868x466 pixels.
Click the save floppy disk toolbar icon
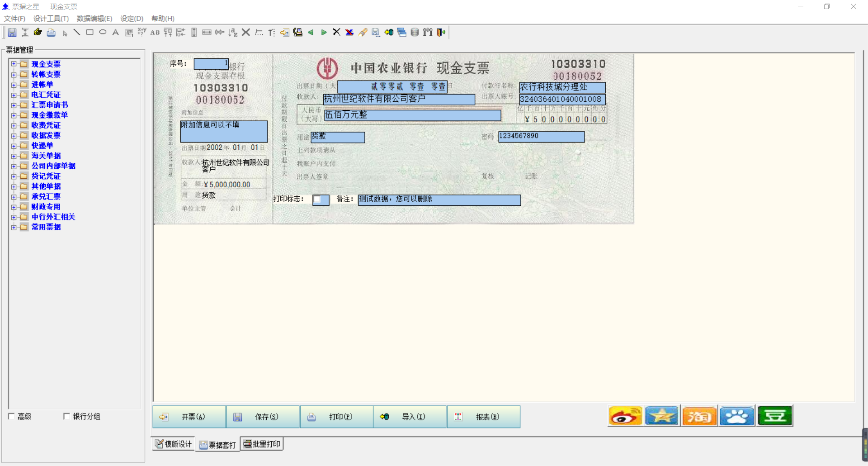12,33
